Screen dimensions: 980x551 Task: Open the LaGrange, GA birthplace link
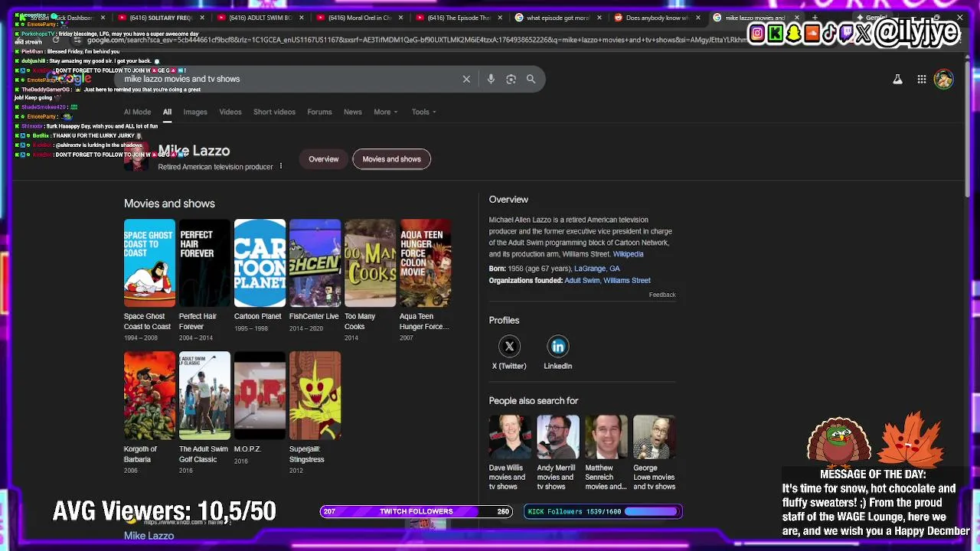pos(597,269)
